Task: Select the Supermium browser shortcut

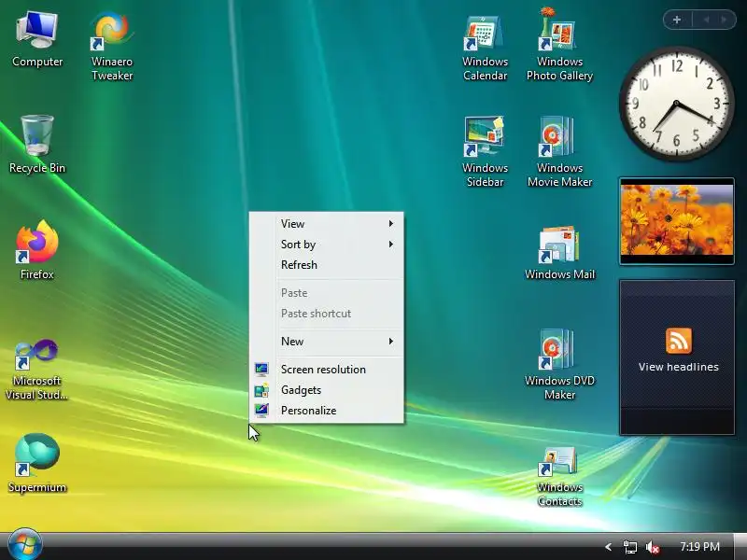Action: (x=37, y=462)
